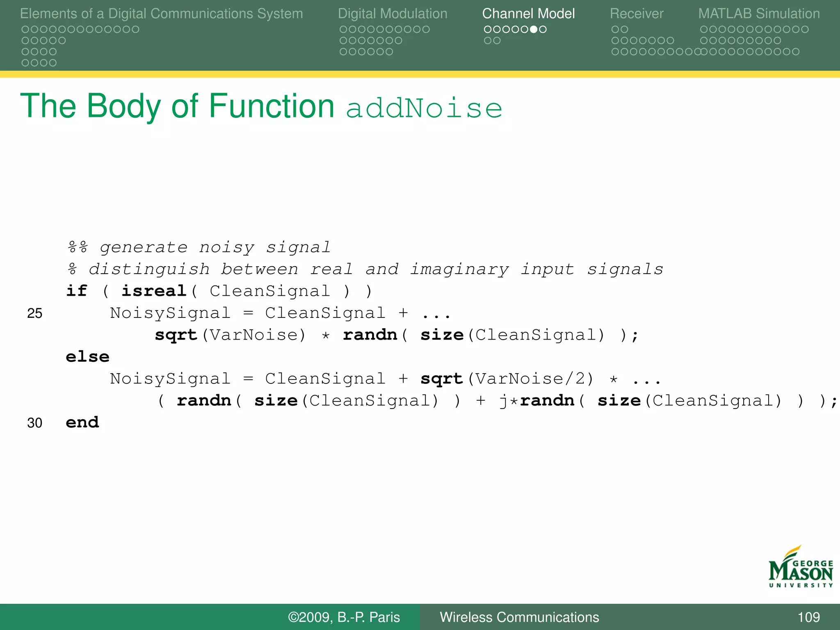This screenshot has width=840, height=630.
Task: Open MATLAB Simulation section
Action: click(759, 14)
